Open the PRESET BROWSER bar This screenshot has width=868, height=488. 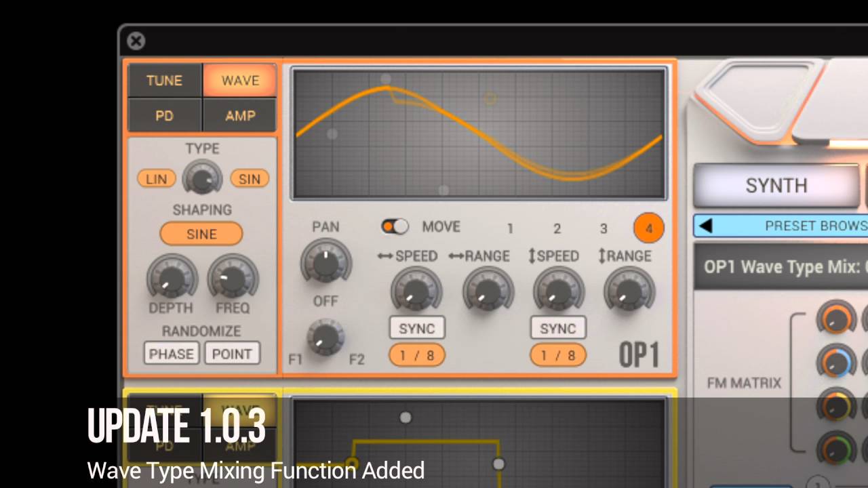point(781,226)
